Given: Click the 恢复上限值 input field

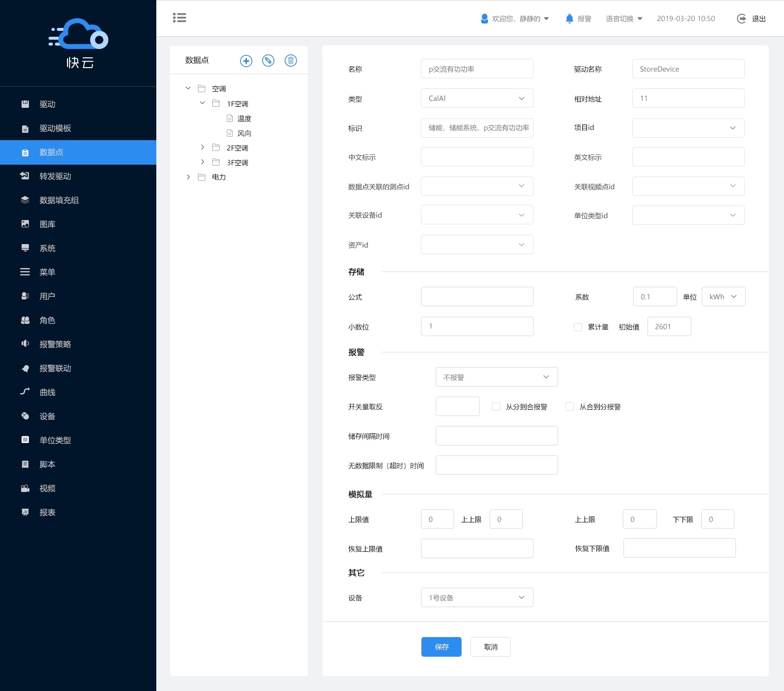Looking at the screenshot, I should click(477, 548).
